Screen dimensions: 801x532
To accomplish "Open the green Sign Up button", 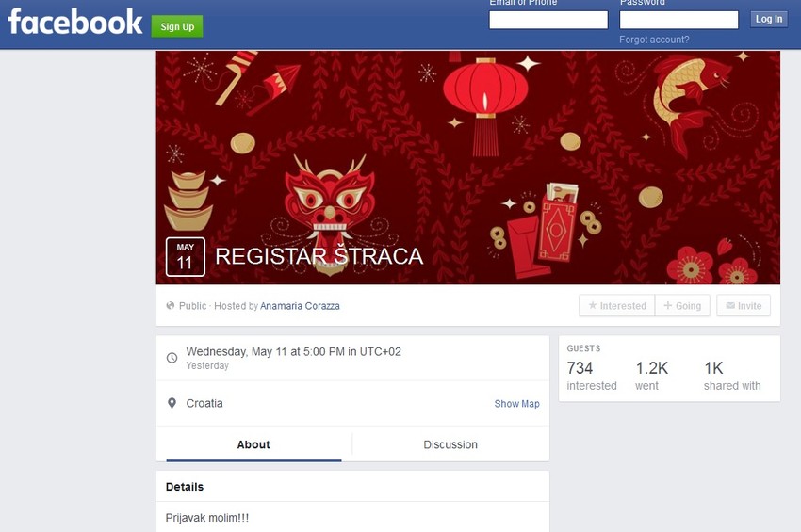I will [177, 26].
